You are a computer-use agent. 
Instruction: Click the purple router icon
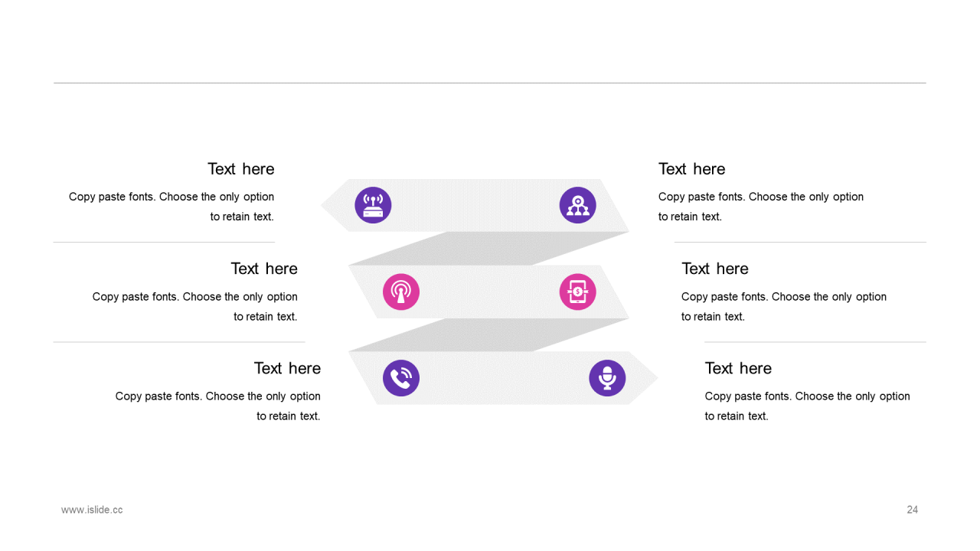click(x=373, y=205)
